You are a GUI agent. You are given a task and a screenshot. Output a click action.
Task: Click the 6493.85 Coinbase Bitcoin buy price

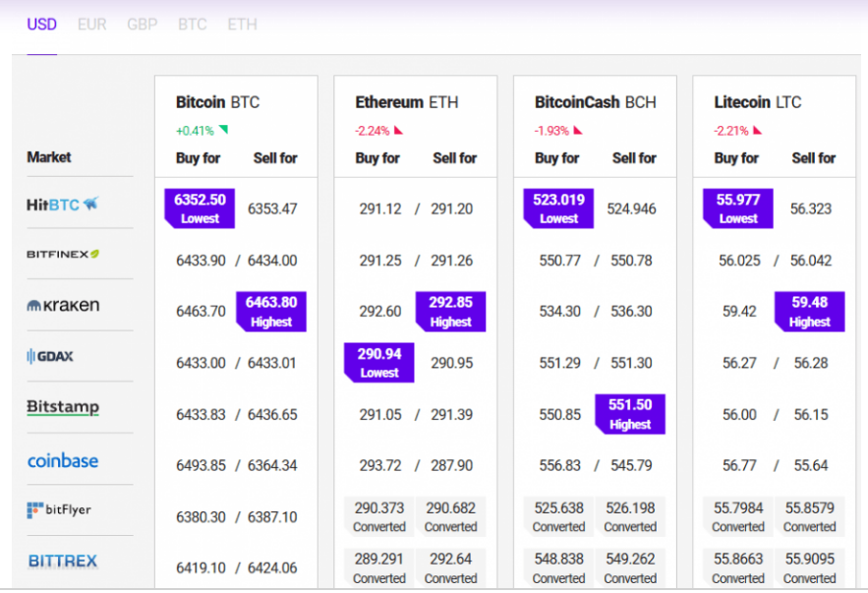coord(201,465)
